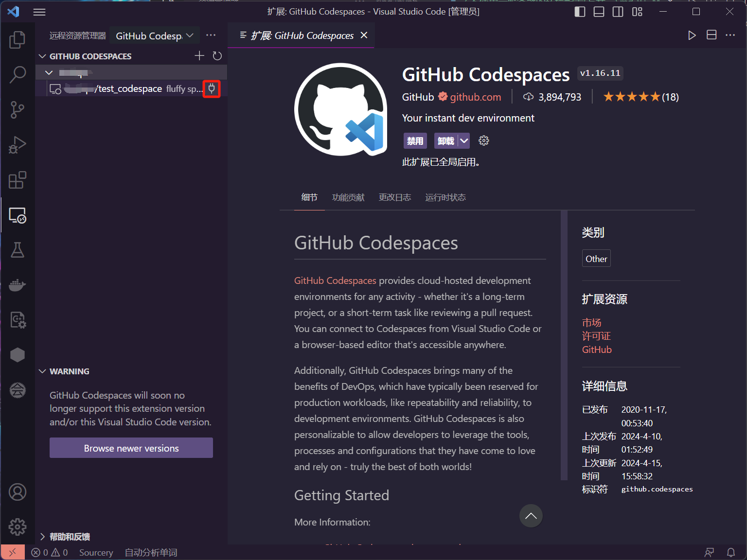
Task: Open the Run and Debug view
Action: click(18, 145)
